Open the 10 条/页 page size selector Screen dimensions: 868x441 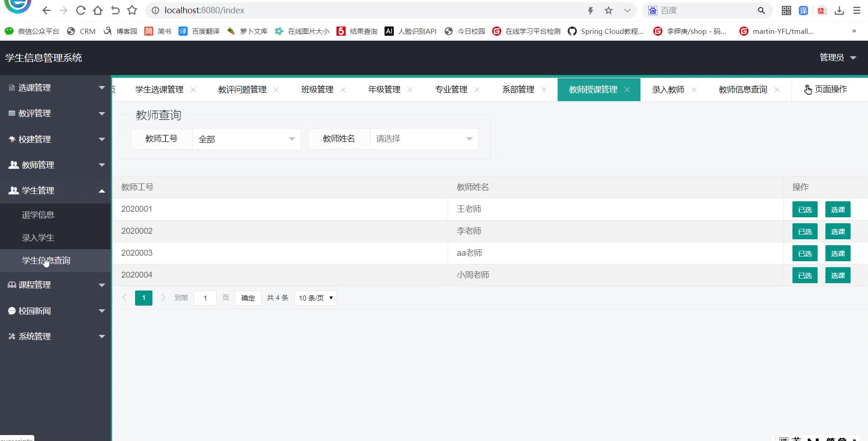[x=315, y=298]
